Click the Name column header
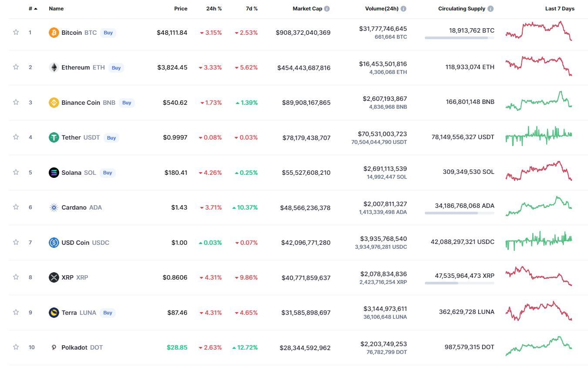The height and width of the screenshot is (367, 588). click(x=56, y=9)
